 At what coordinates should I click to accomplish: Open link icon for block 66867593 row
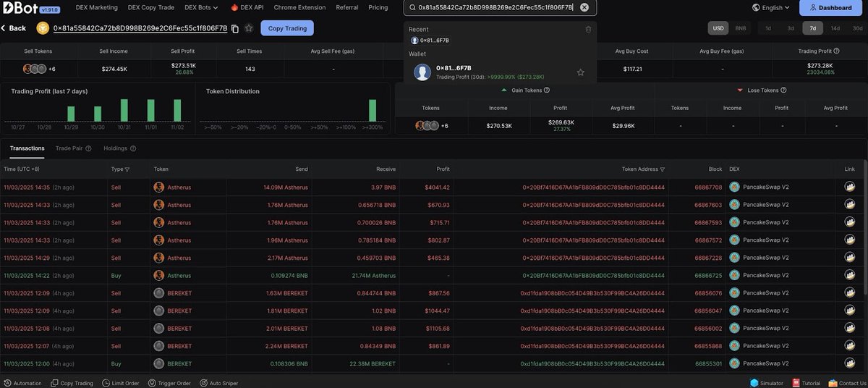(850, 222)
